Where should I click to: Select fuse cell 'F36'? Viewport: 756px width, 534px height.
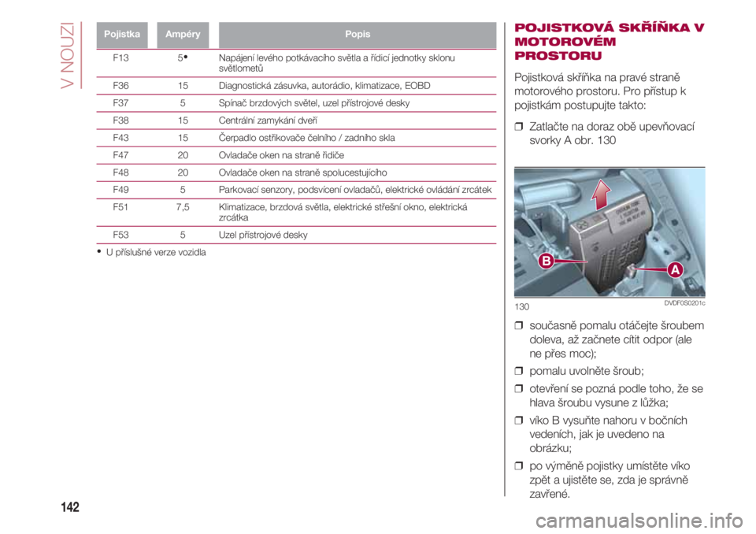coord(120,86)
